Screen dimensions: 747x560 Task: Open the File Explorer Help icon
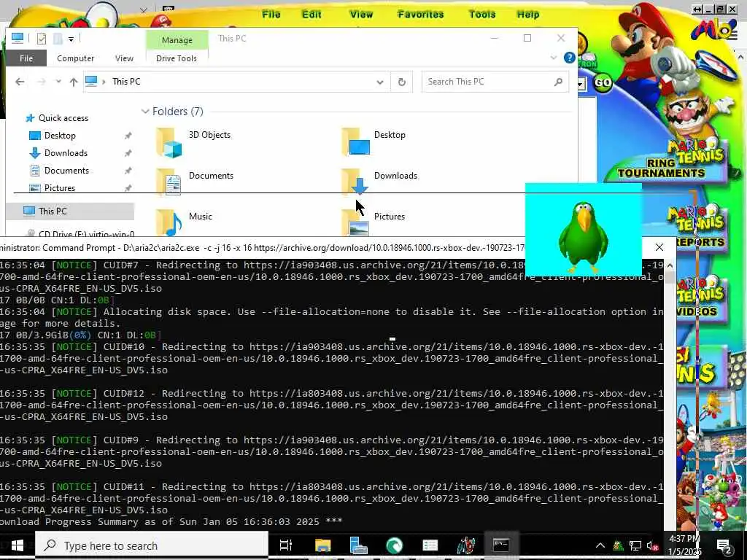[x=569, y=58]
